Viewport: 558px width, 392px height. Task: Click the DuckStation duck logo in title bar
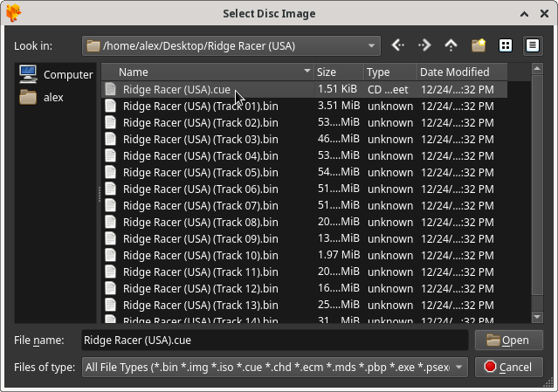(x=13, y=13)
